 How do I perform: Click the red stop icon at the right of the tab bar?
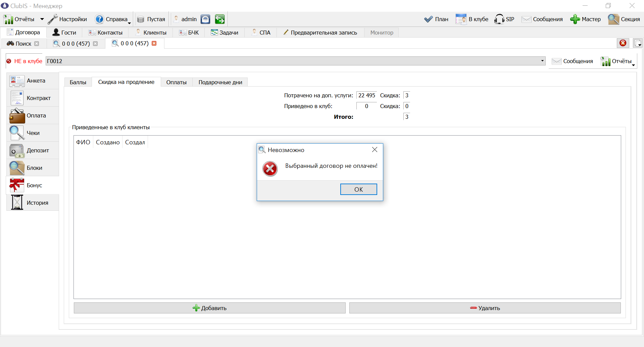(623, 43)
